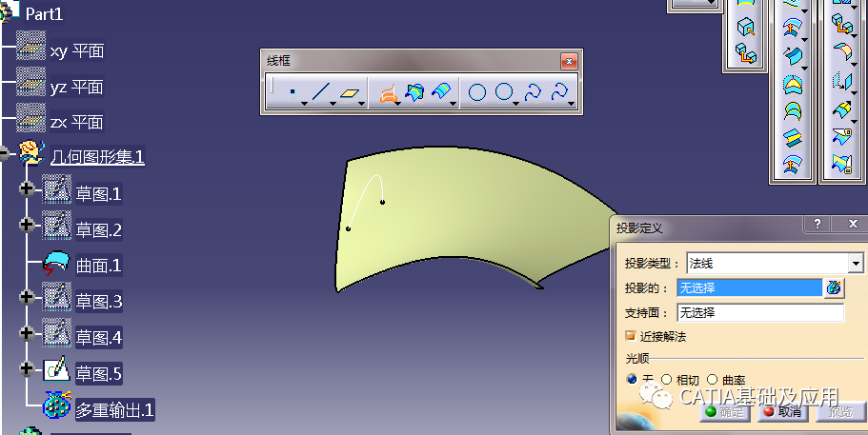Select the 无 smoothing radio button

coord(632,379)
